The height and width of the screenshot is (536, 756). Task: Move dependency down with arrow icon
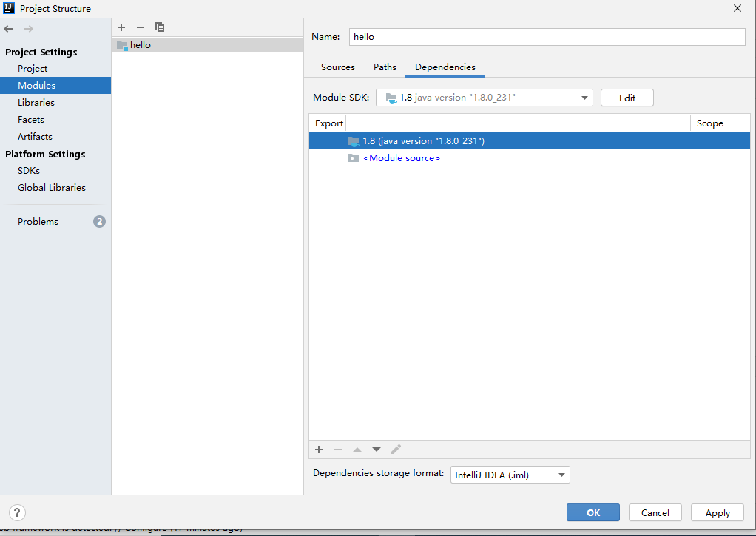[377, 450]
